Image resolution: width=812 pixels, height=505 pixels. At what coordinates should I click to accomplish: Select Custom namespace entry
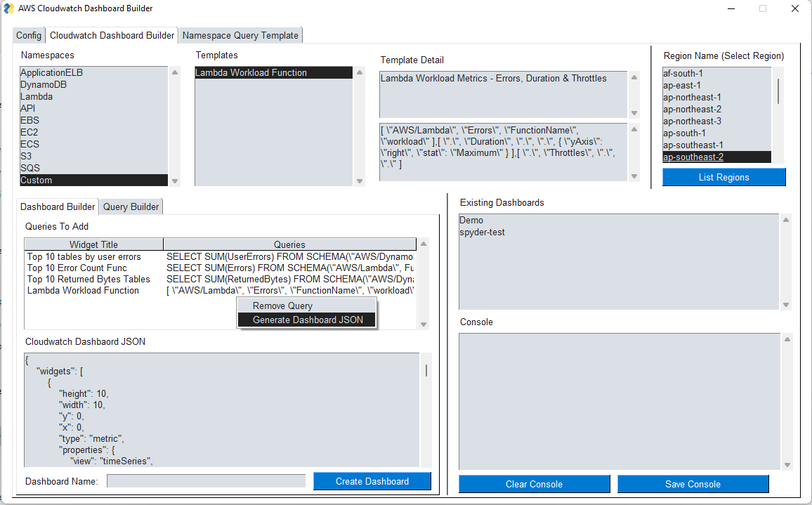[93, 180]
